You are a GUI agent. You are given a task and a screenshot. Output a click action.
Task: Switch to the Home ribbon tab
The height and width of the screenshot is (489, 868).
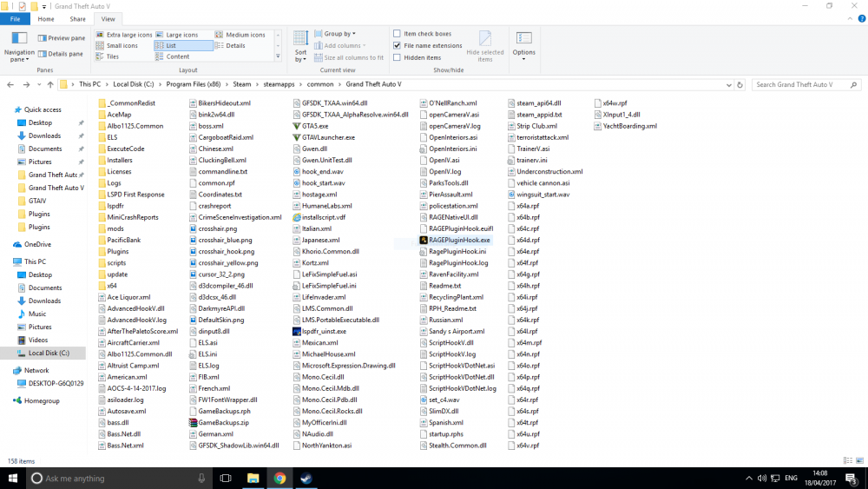pos(46,18)
